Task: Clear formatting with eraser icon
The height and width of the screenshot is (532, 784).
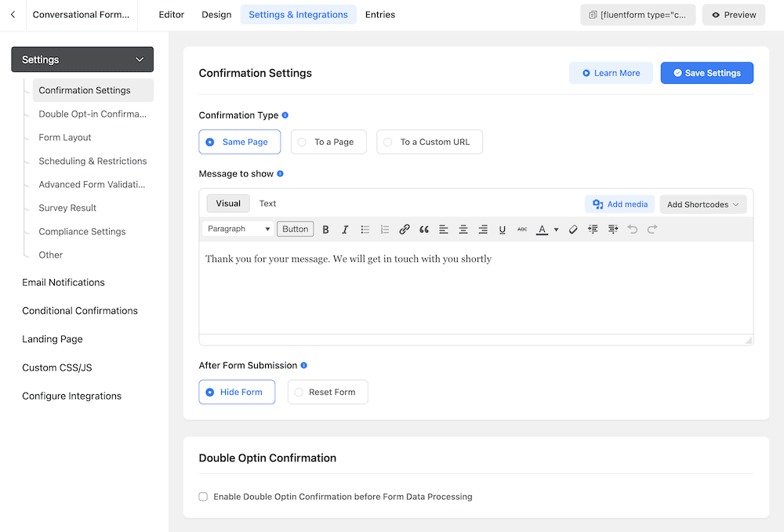Action: (573, 230)
